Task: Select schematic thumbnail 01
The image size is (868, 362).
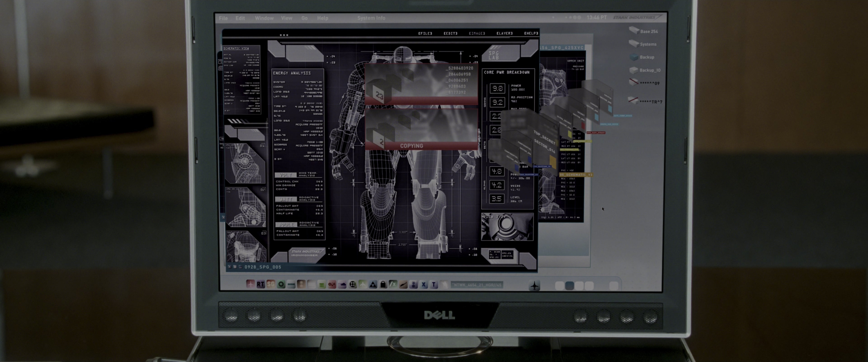Action: point(245,163)
